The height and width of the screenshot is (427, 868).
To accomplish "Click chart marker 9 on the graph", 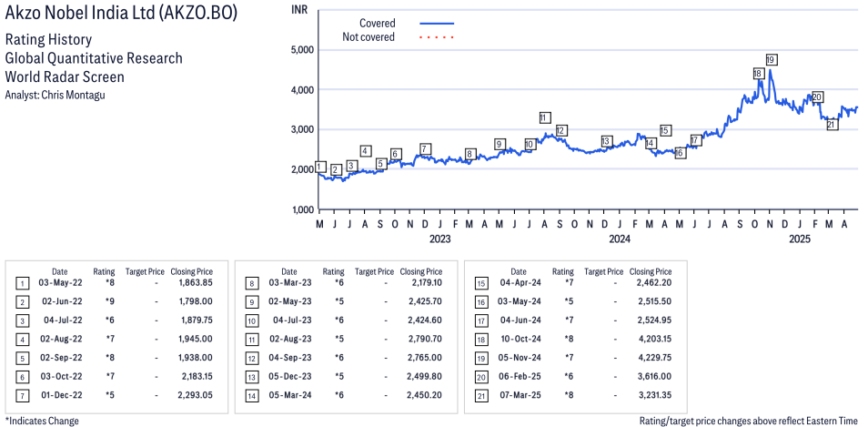I will coord(500,145).
